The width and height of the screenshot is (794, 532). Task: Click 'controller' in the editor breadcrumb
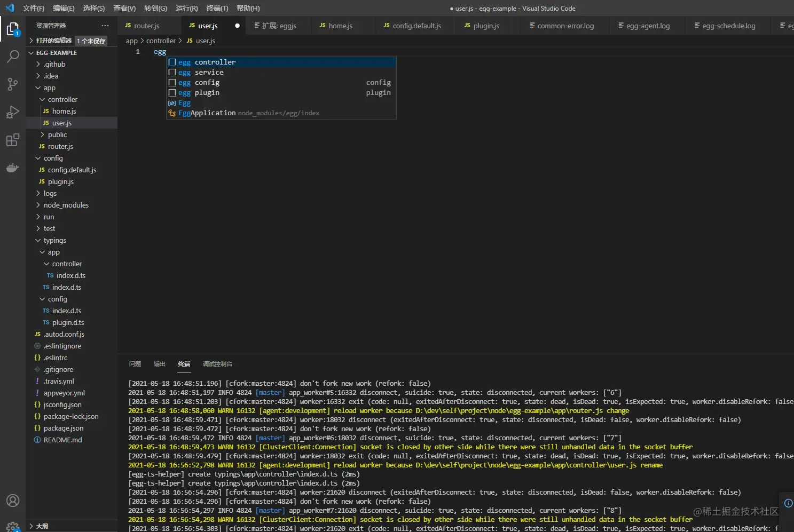(x=161, y=41)
